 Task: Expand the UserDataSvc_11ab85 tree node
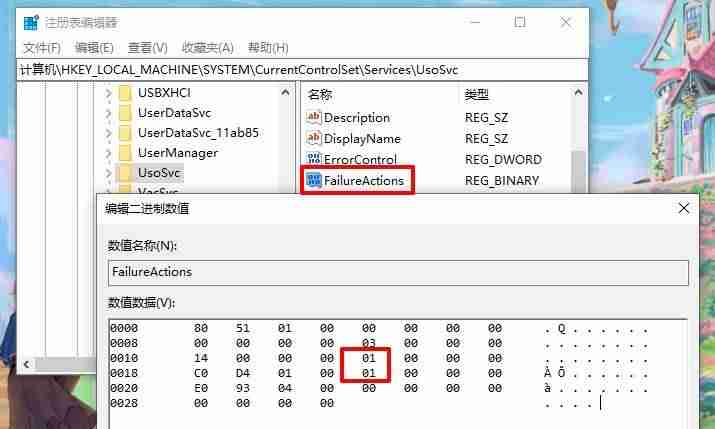coord(108,133)
